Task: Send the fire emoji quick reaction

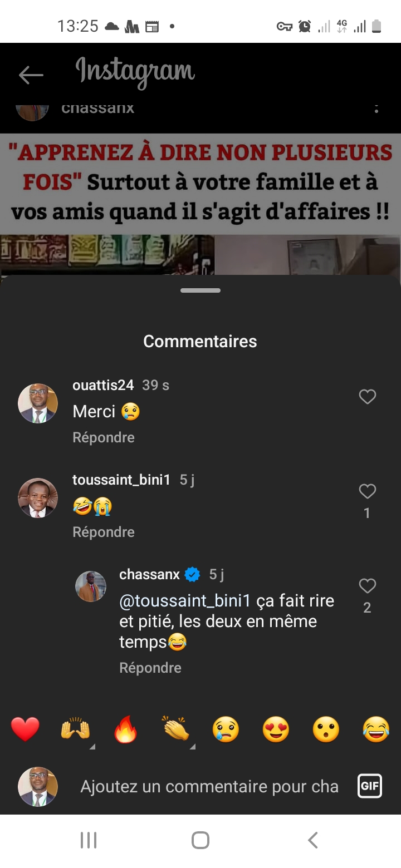Action: [126, 729]
